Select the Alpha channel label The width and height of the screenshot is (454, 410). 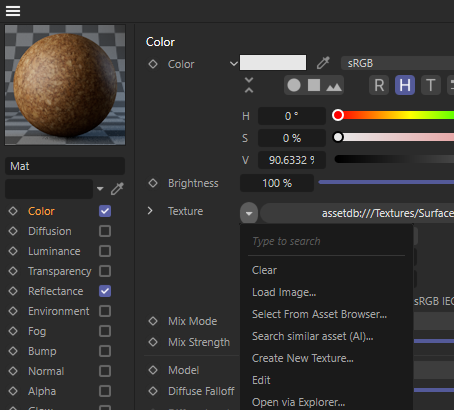click(42, 391)
